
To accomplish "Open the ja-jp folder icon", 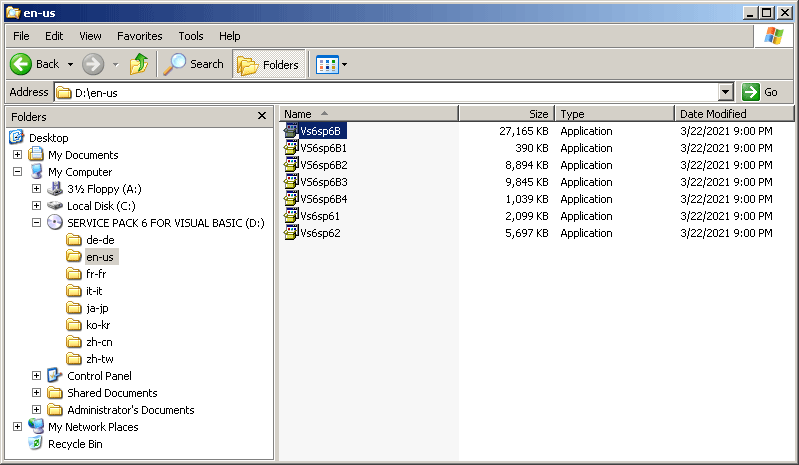I will click(74, 308).
